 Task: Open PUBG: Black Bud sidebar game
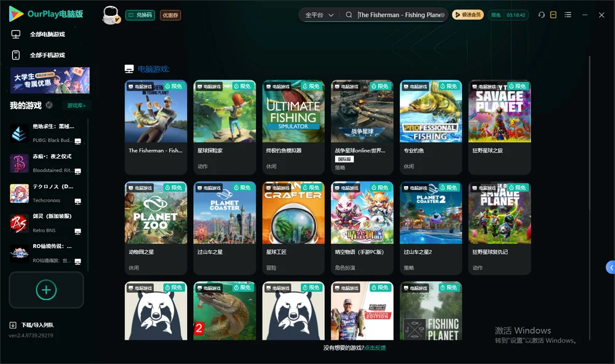46,133
